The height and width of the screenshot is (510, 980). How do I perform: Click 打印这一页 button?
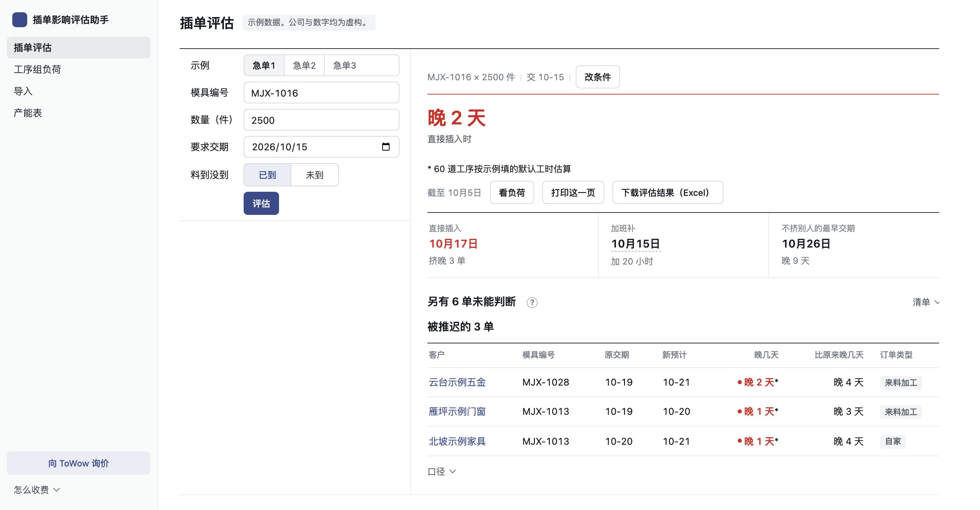coord(573,193)
